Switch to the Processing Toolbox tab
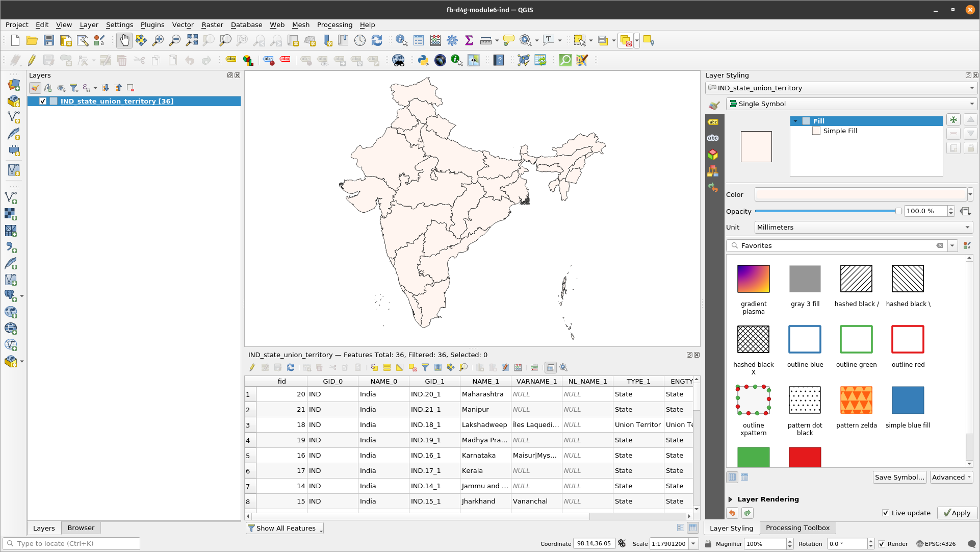Image resolution: width=980 pixels, height=552 pixels. [x=797, y=528]
